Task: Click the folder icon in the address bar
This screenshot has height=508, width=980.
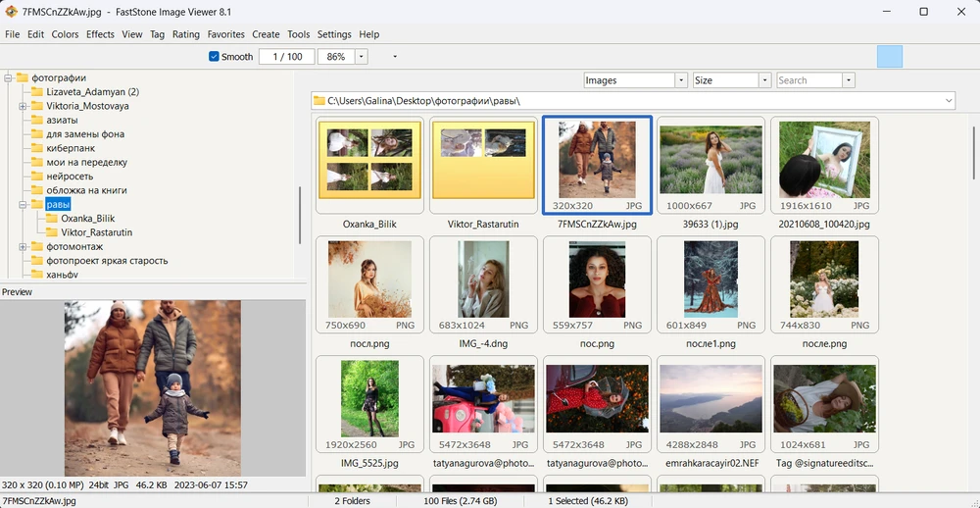Action: (318, 101)
